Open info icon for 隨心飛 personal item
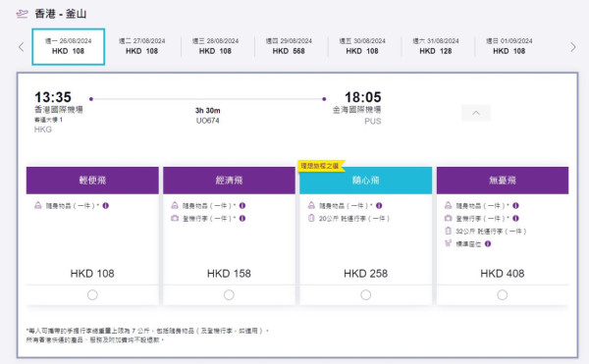Viewport: 589px width, 364px height. 379,206
